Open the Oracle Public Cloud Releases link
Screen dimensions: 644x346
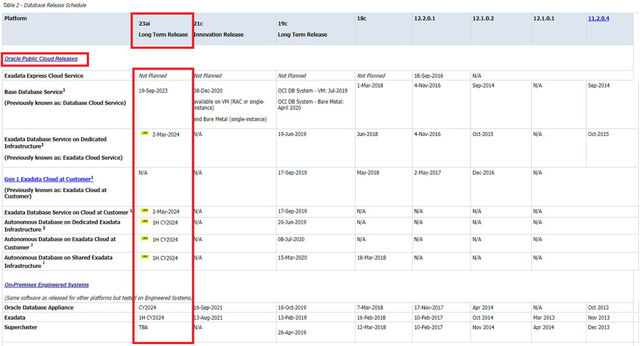[41, 59]
